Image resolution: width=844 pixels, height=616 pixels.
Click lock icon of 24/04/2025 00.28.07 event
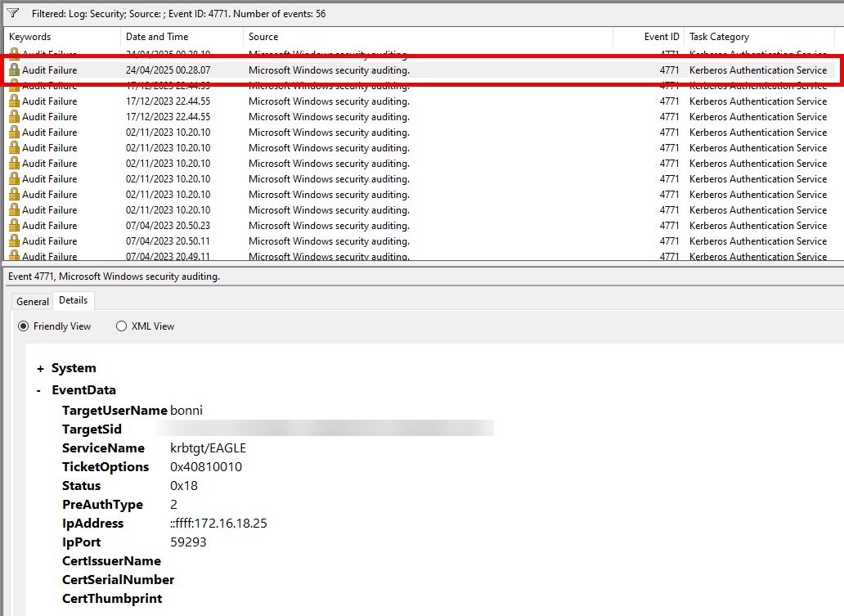coord(14,70)
